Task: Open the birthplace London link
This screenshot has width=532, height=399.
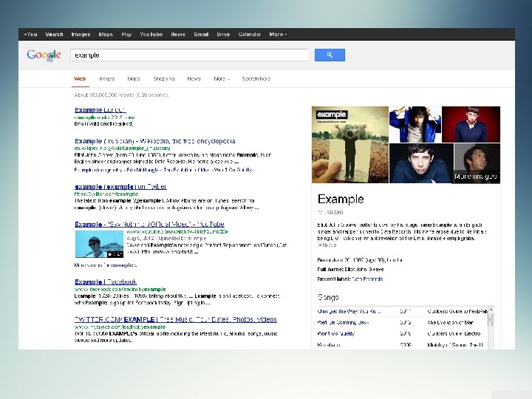Action: 395,260
